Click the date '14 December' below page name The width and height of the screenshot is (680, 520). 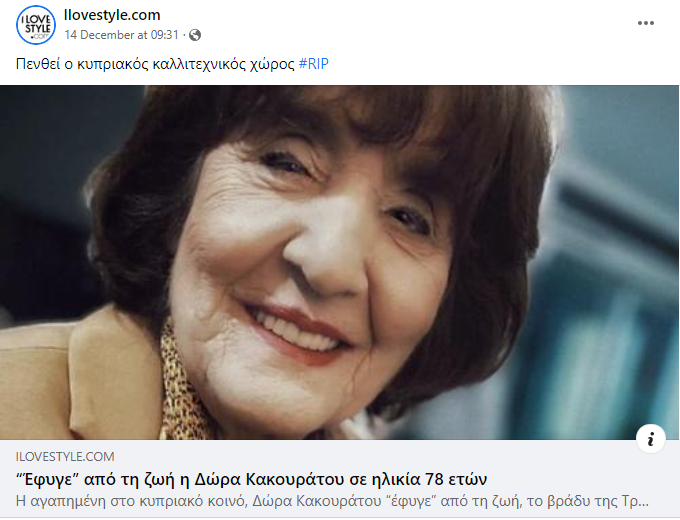pyautogui.click(x=99, y=35)
